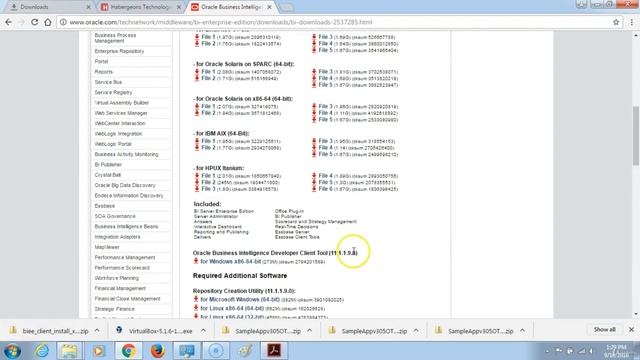Open Service Bus sidebar link
Viewport: 640px width, 360px height.
[x=108, y=82]
